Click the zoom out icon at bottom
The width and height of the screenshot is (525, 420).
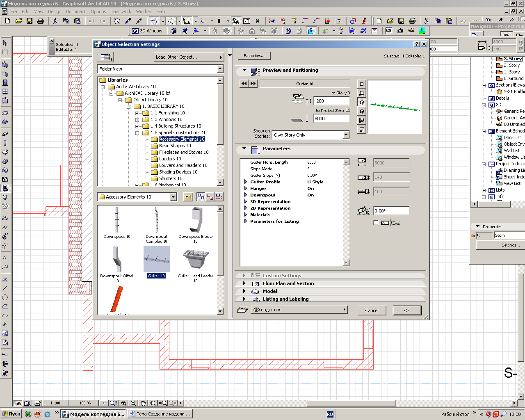[133, 403]
